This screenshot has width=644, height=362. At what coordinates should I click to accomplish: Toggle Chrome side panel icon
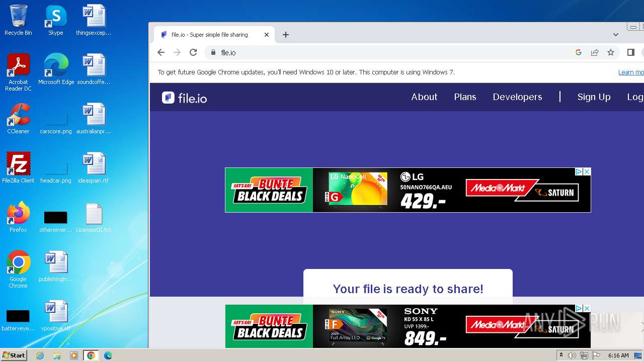click(x=631, y=52)
